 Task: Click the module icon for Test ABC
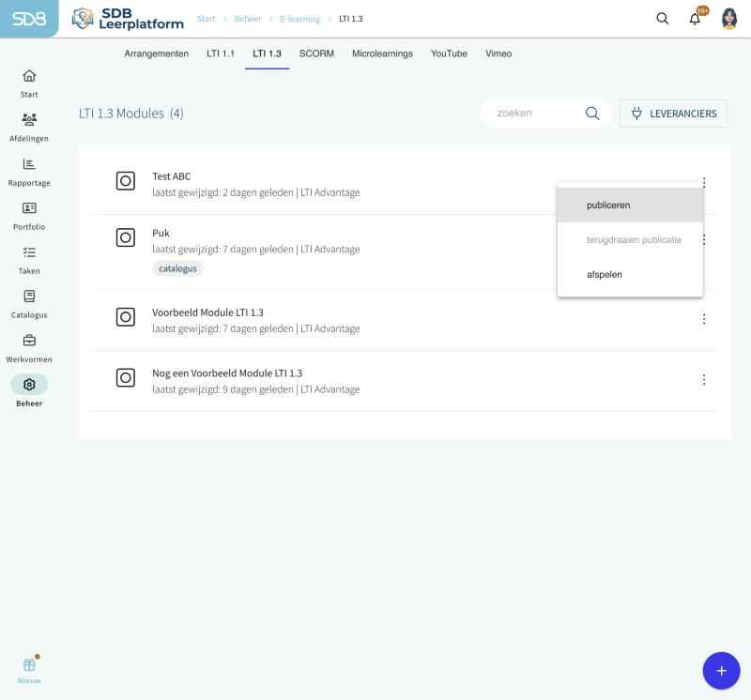tap(126, 181)
